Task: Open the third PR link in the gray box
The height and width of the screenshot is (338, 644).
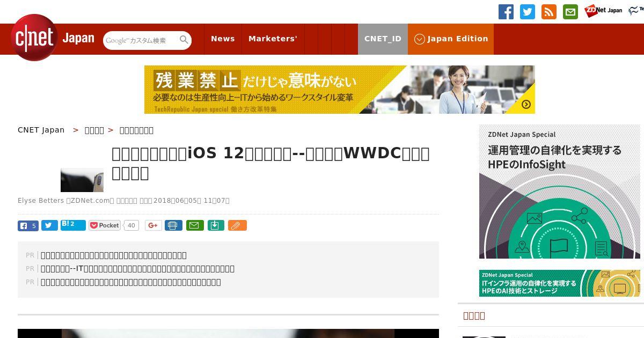Action: coord(131,282)
